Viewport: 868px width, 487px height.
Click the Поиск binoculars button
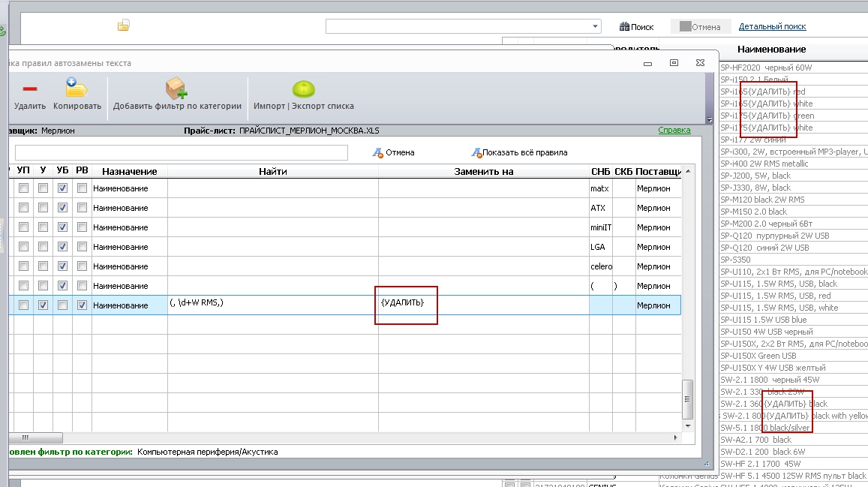pos(636,26)
